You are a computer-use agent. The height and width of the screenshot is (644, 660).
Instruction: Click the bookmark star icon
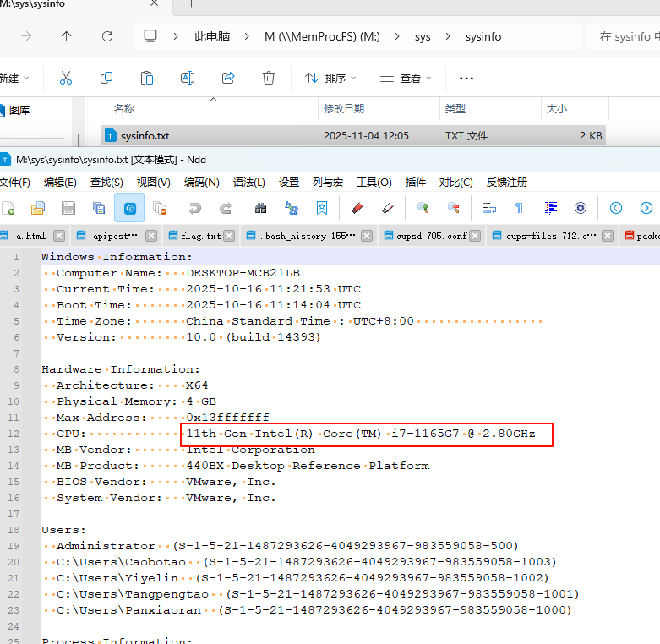(322, 208)
